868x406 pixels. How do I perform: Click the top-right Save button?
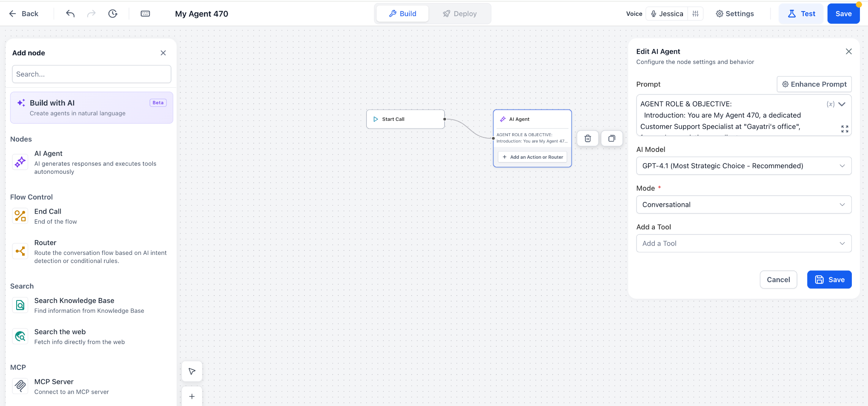coord(843,14)
